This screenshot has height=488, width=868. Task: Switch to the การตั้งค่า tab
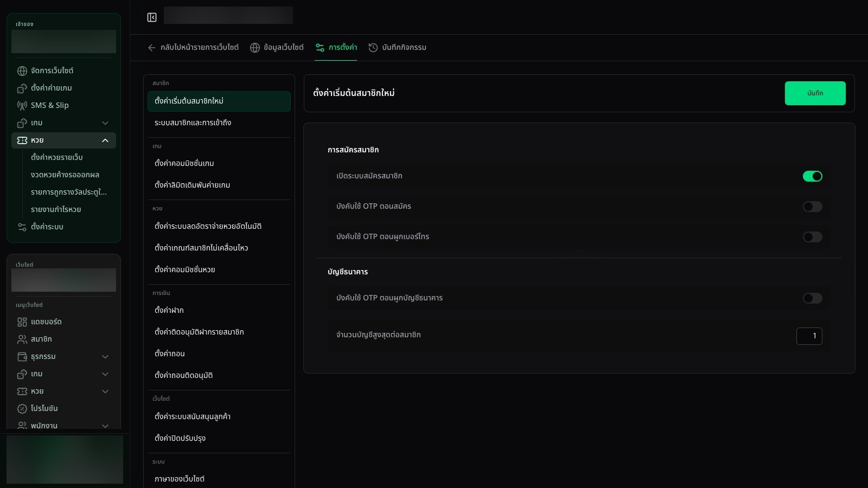click(x=336, y=48)
